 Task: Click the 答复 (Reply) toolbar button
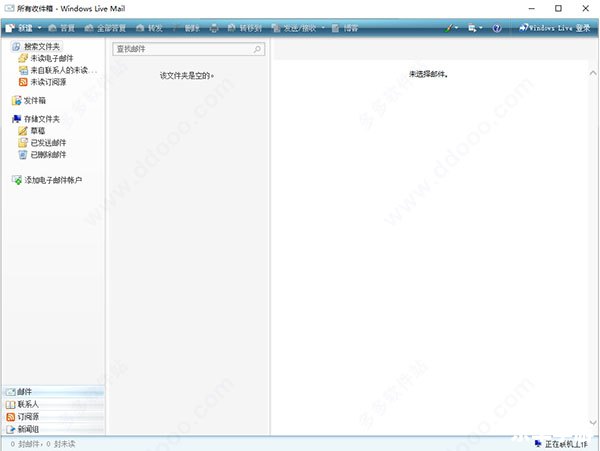tap(62, 28)
